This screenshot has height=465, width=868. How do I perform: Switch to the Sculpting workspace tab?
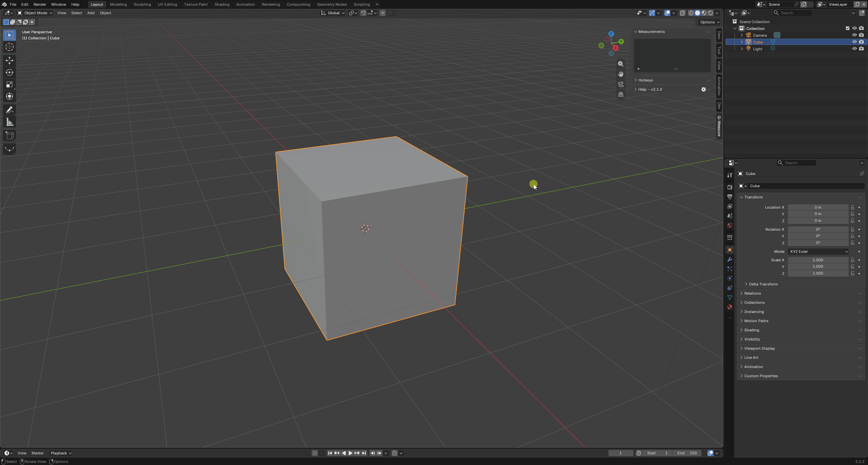pyautogui.click(x=142, y=4)
